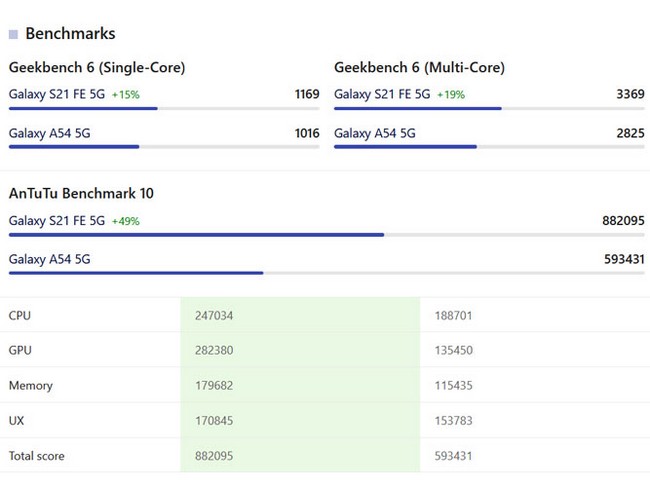Click the square bullet icon beside Benchmarks
This screenshot has height=487, width=650.
pos(13,34)
